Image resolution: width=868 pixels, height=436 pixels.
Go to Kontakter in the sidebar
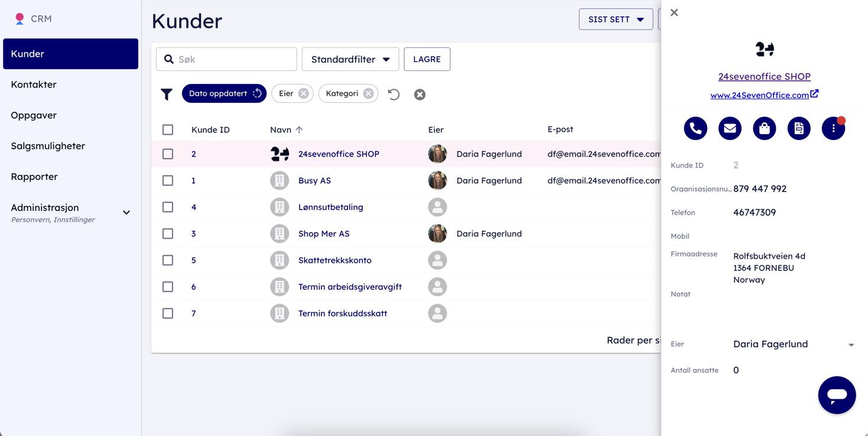[x=34, y=84]
